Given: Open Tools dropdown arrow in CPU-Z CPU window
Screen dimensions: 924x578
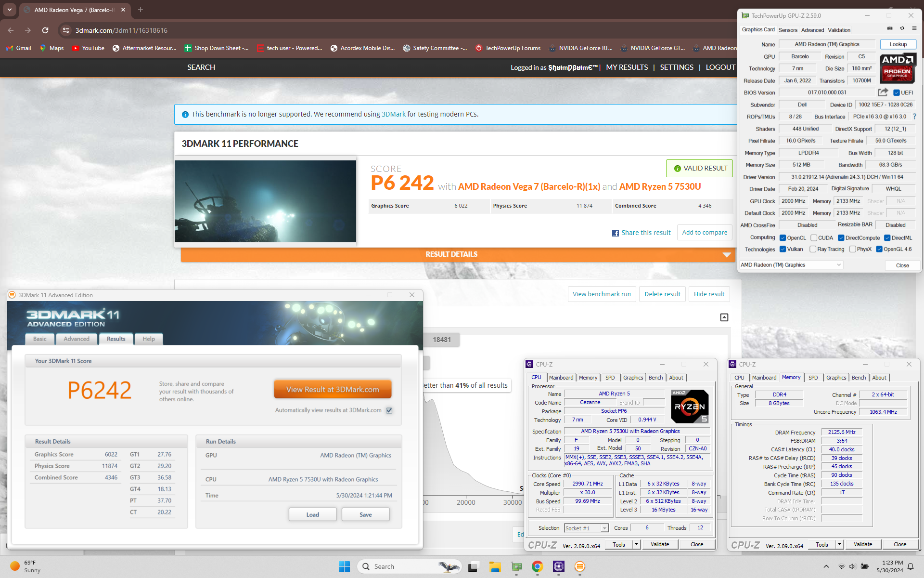Looking at the screenshot, I should (x=636, y=544).
